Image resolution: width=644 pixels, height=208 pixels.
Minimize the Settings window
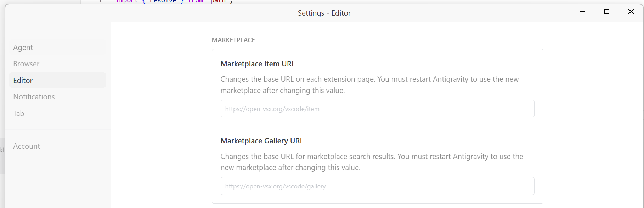pyautogui.click(x=582, y=12)
